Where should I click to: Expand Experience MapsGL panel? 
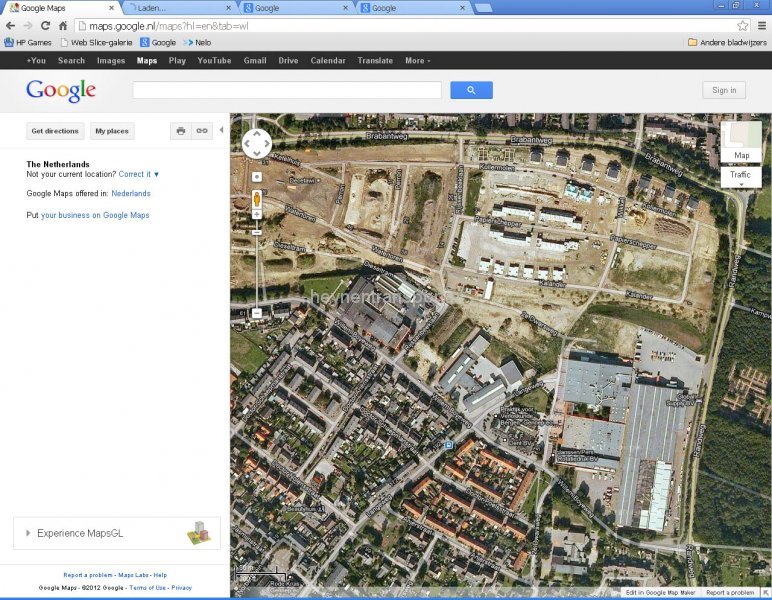[28, 533]
